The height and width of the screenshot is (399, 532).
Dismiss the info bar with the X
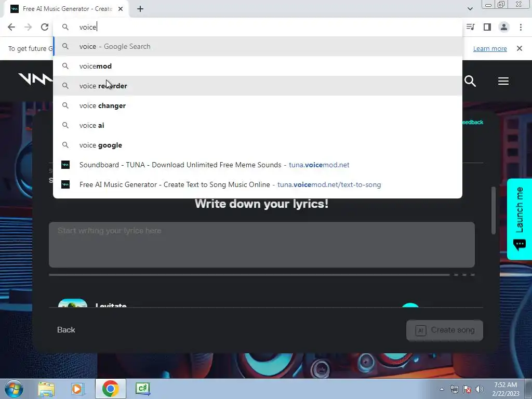point(520,48)
